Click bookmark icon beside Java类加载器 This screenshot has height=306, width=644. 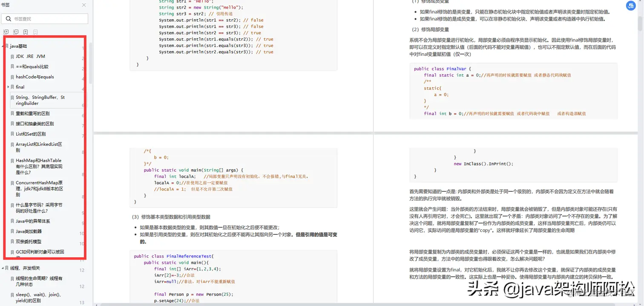point(12,231)
